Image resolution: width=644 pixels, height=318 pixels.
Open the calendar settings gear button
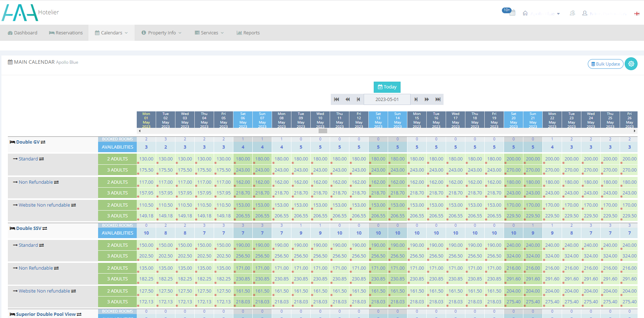pos(631,64)
